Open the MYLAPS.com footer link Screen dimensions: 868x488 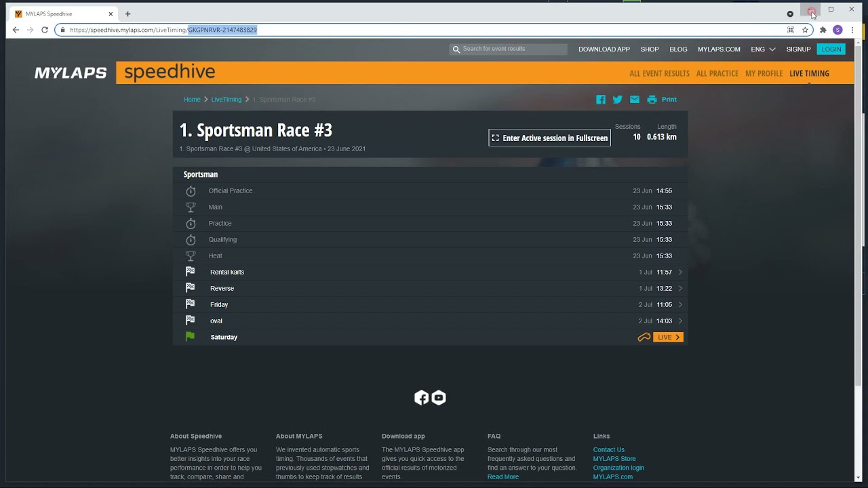(x=613, y=477)
